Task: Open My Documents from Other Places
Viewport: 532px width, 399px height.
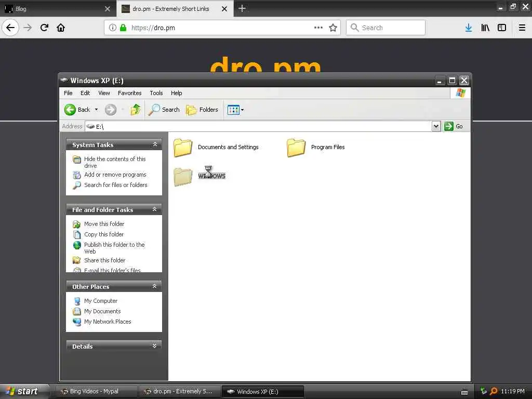Action: (102, 311)
